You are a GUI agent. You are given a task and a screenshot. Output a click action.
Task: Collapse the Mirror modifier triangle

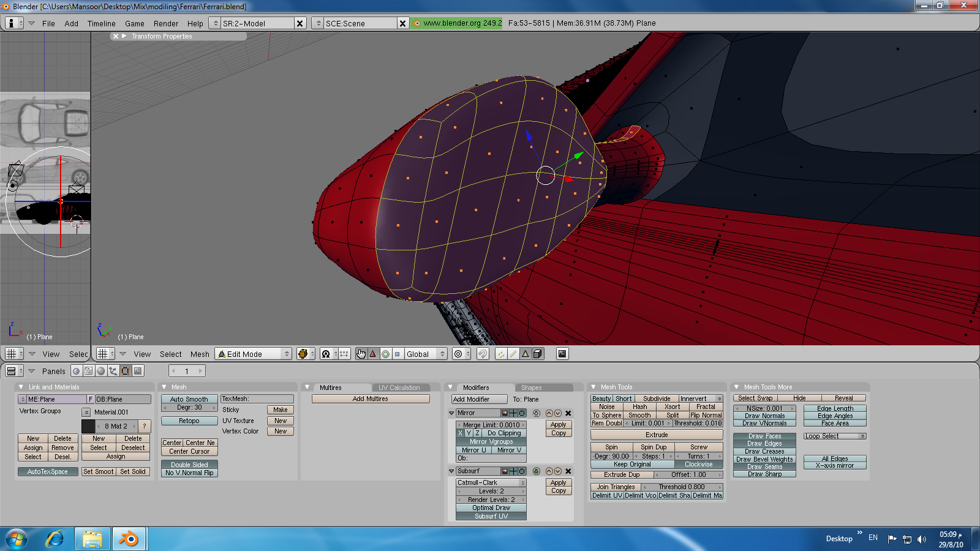tap(451, 413)
